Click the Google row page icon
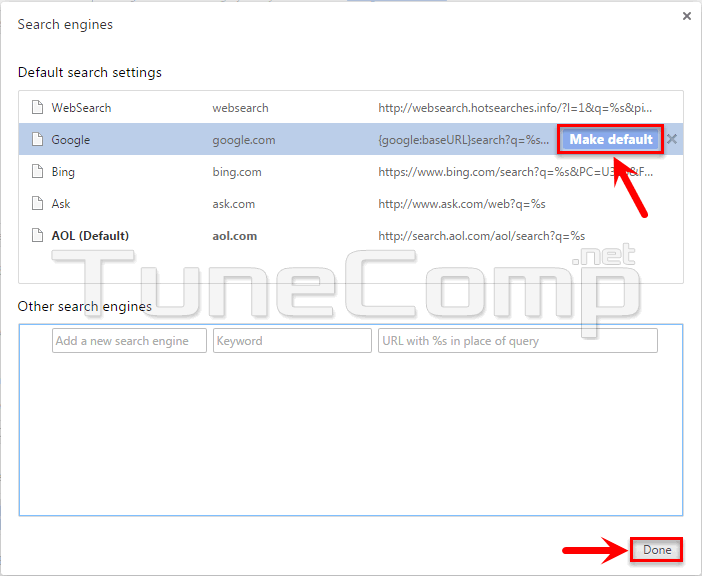The height and width of the screenshot is (576, 702). [38, 139]
